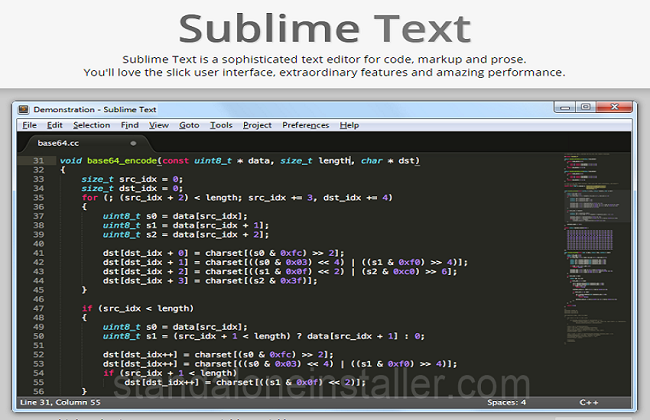Click the 'Sublime Text' page heading
Screen dimensions: 650x420
325,28
